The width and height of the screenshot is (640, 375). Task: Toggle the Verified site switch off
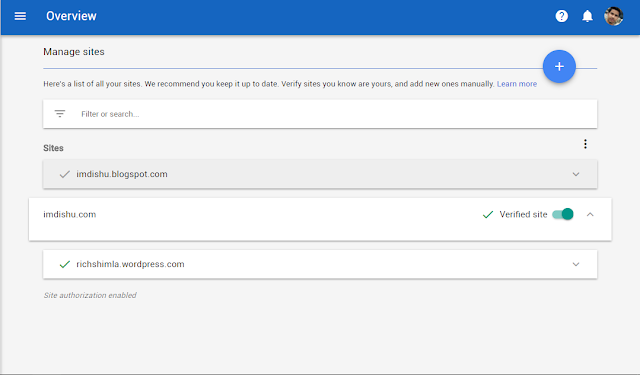pos(563,214)
